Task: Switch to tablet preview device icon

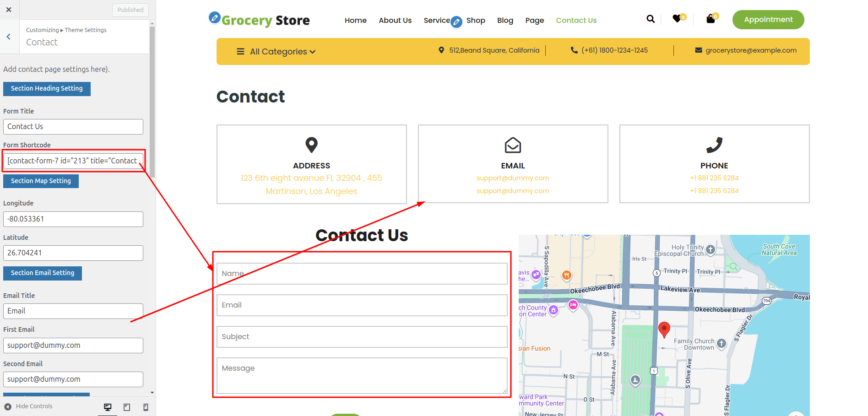Action: (x=127, y=407)
